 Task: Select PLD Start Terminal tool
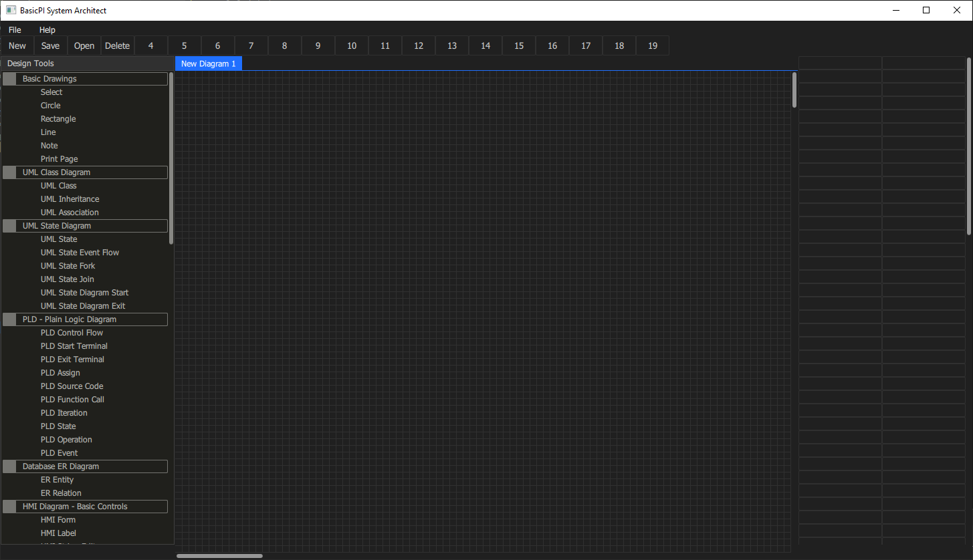point(74,346)
